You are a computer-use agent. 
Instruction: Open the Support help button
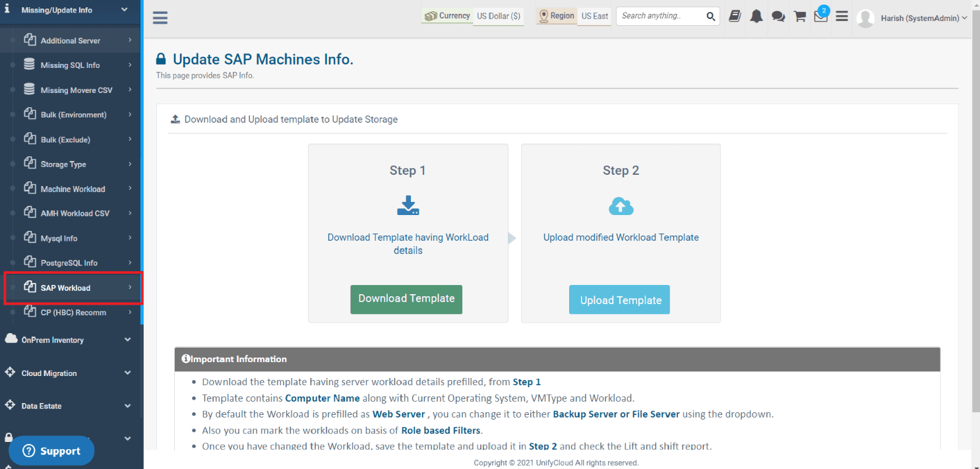51,451
